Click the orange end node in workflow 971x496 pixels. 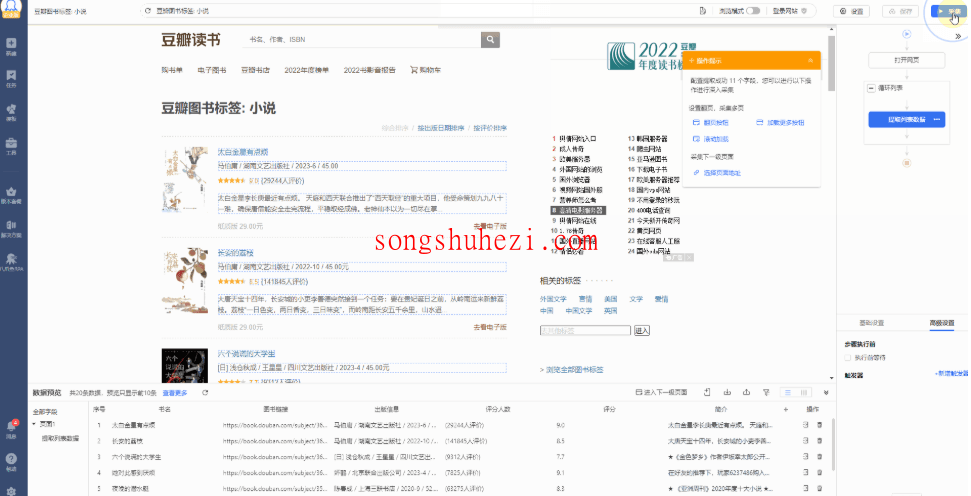click(x=907, y=163)
